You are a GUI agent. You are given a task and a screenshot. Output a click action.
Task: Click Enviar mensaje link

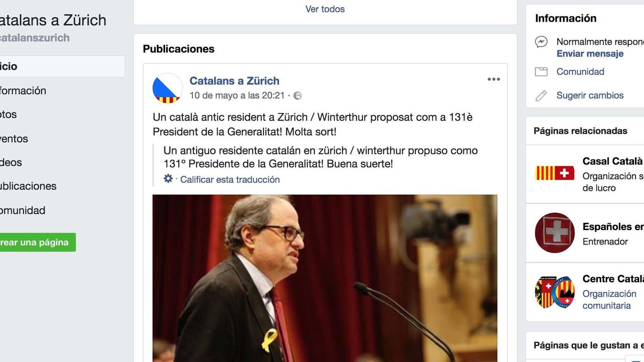pyautogui.click(x=590, y=53)
